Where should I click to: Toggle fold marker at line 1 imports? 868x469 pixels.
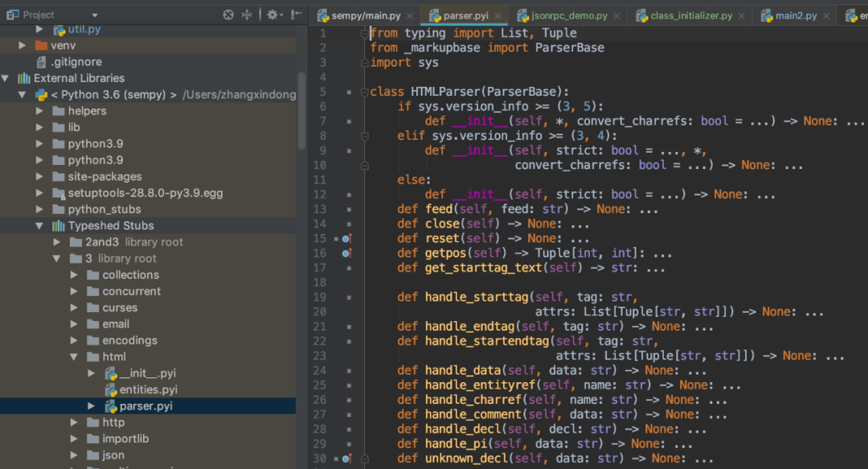365,33
